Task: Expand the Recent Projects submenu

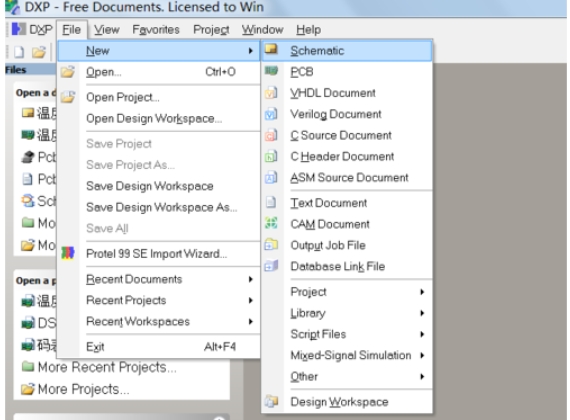Action: pyautogui.click(x=250, y=300)
